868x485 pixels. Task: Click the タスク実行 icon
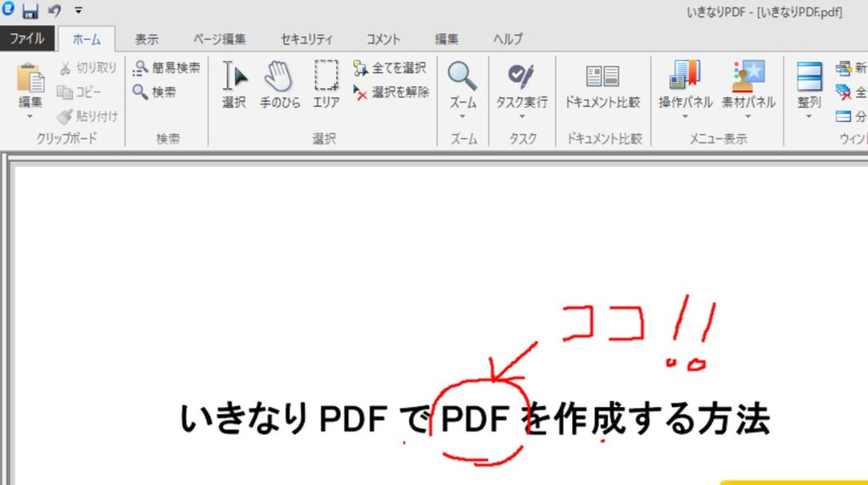[521, 77]
